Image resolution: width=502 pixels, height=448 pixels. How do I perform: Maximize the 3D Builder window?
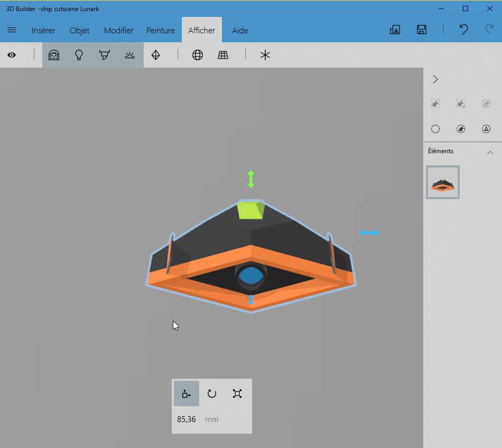pyautogui.click(x=466, y=8)
